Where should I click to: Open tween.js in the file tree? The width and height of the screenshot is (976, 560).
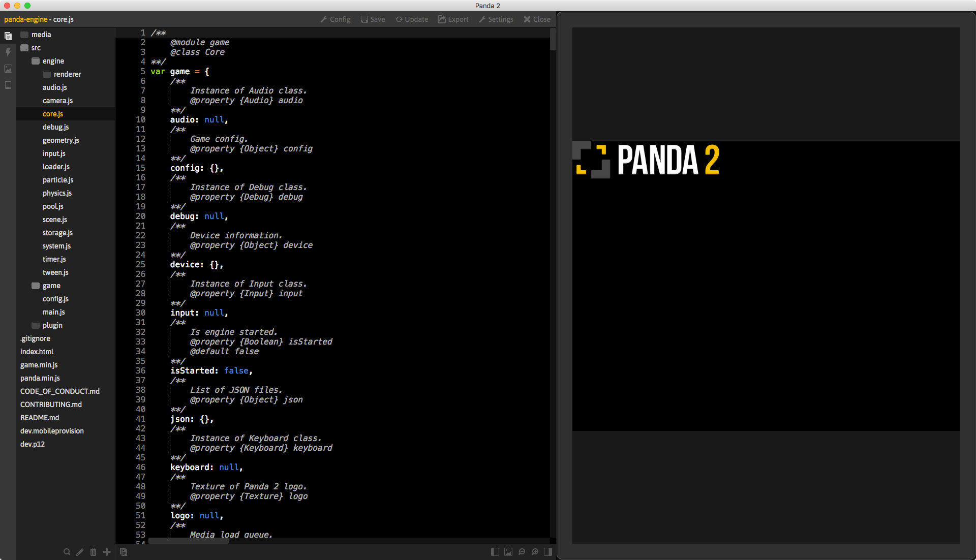tap(56, 272)
